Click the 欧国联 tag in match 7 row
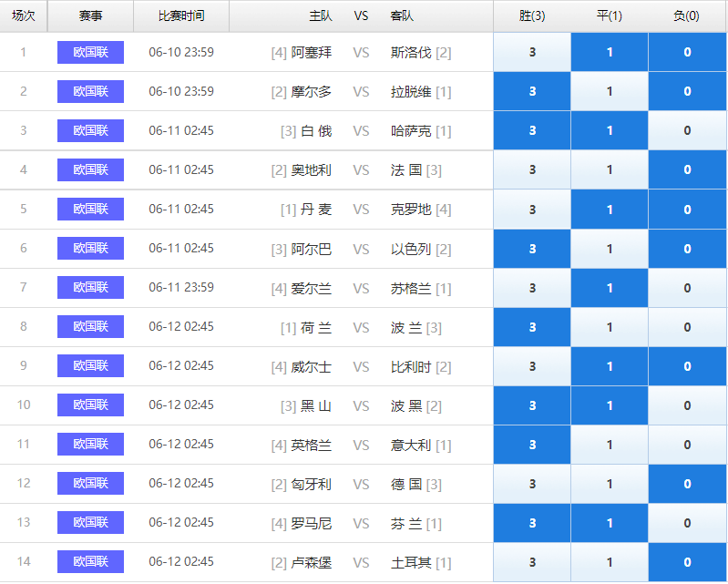The image size is (728, 584). tap(90, 287)
